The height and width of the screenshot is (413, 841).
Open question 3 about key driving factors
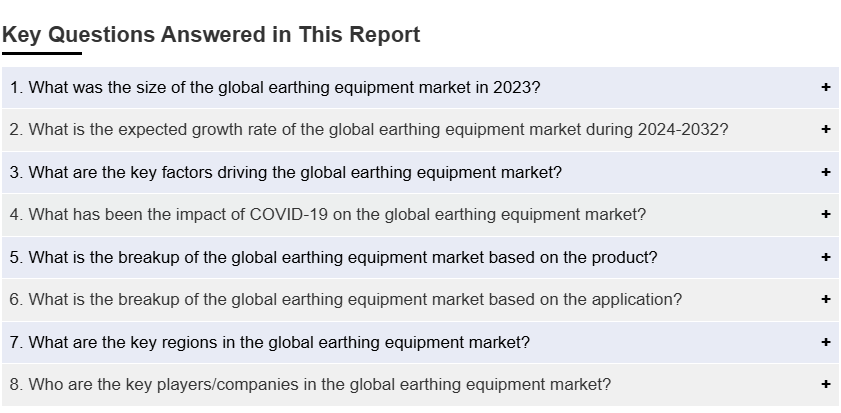pos(420,172)
